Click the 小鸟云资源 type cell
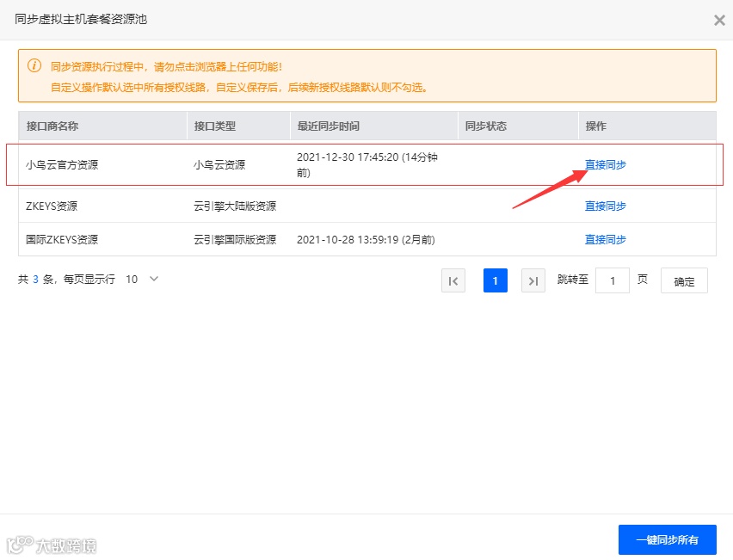733x560 pixels. point(219,164)
